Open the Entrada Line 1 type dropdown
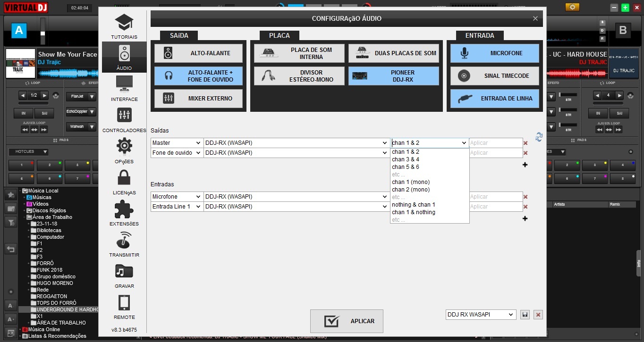644x342 pixels. (x=177, y=207)
